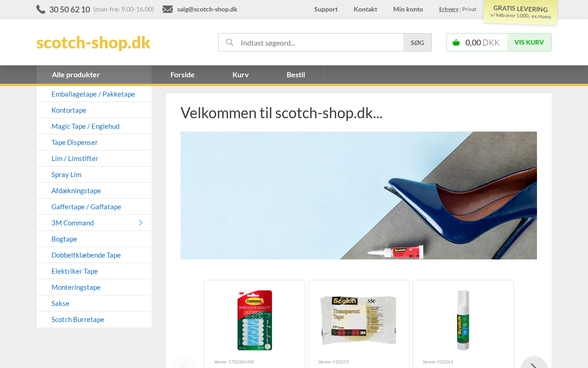Click the SØG search button
Screen dimensions: 588x368
(x=418, y=42)
